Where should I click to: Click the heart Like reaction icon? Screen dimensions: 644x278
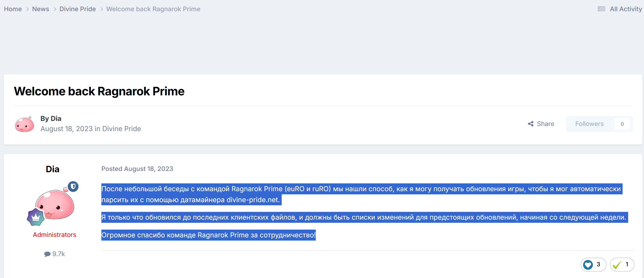click(x=588, y=265)
